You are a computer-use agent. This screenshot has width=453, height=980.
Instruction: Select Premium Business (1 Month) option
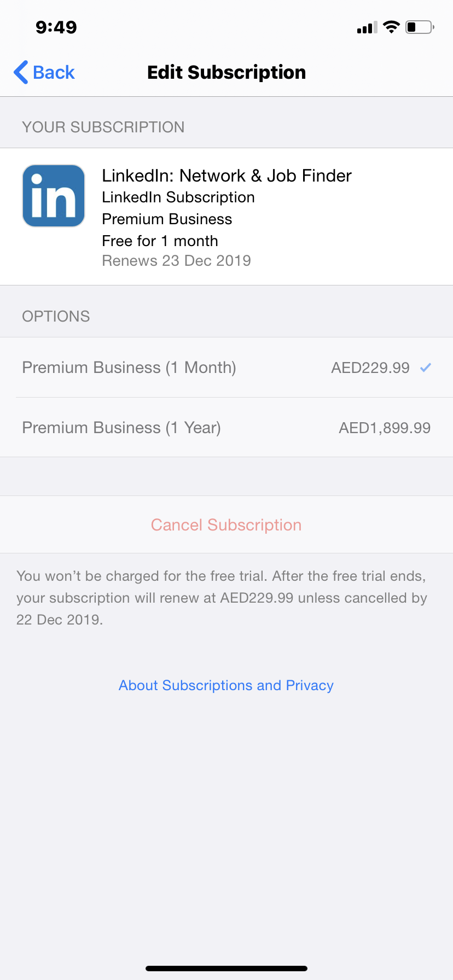click(x=129, y=367)
